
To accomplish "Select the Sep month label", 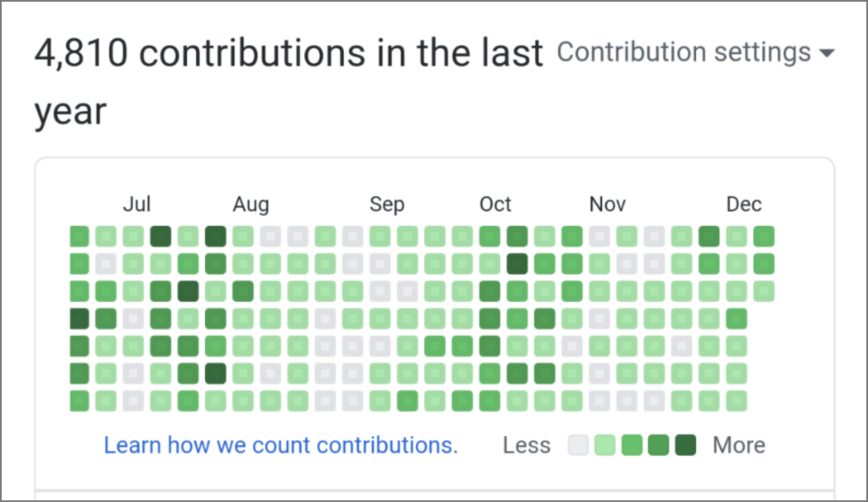I will coord(387,204).
